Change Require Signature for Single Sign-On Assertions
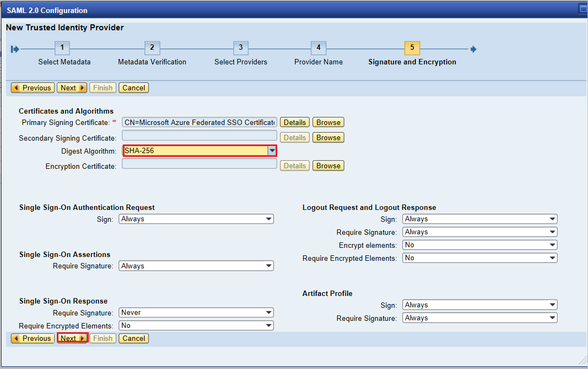 (x=269, y=266)
